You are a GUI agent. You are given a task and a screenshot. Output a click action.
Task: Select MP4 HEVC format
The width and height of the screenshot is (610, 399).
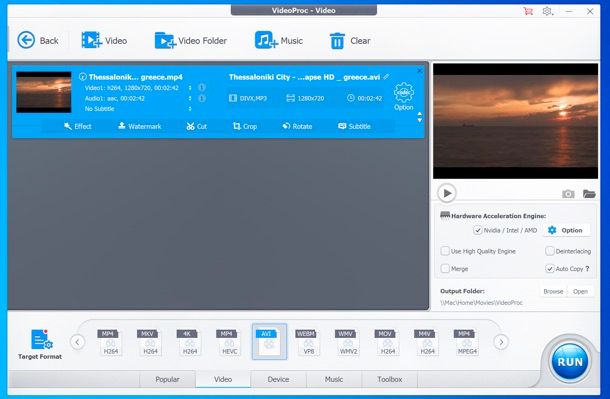coord(229,342)
